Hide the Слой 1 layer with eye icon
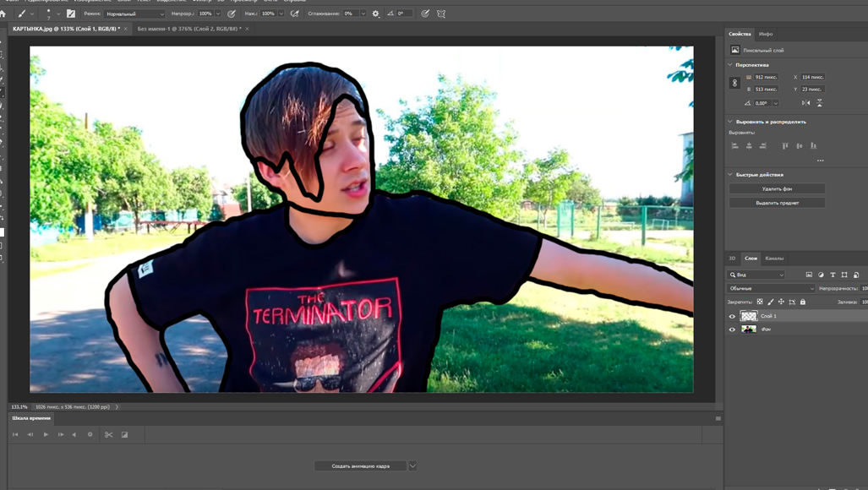 coord(732,317)
